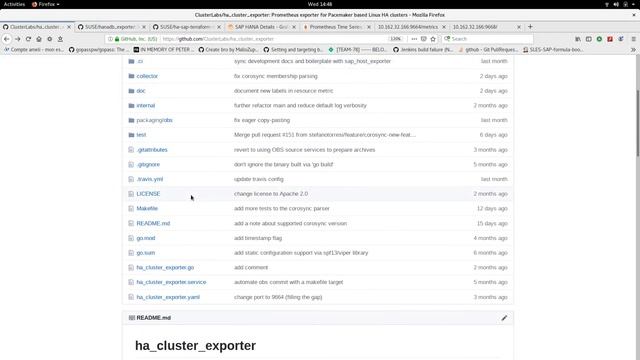Image resolution: width=640 pixels, height=360 pixels.
Task: Click the list icon beside README.md header
Action: (x=131, y=318)
